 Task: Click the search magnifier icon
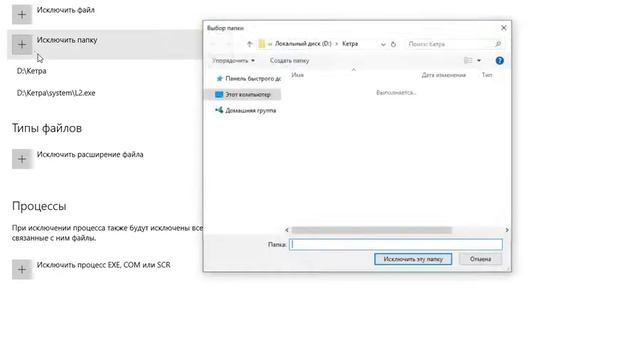498,44
